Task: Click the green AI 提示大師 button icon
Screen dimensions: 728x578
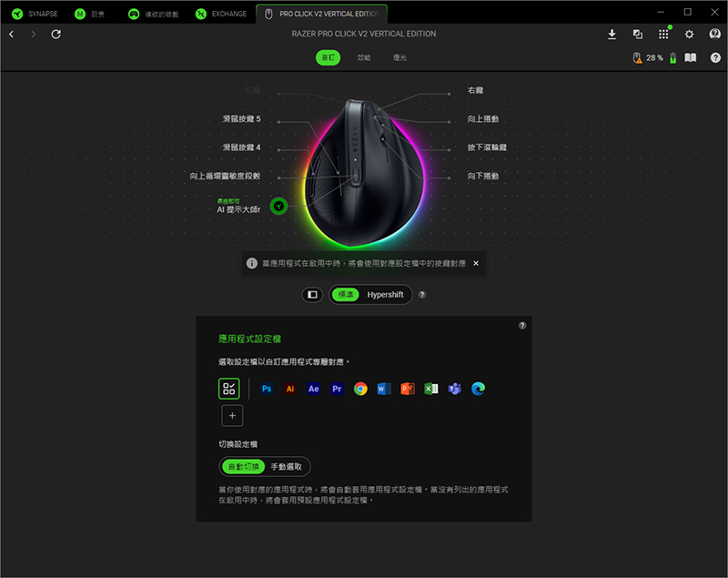Action: pyautogui.click(x=279, y=206)
